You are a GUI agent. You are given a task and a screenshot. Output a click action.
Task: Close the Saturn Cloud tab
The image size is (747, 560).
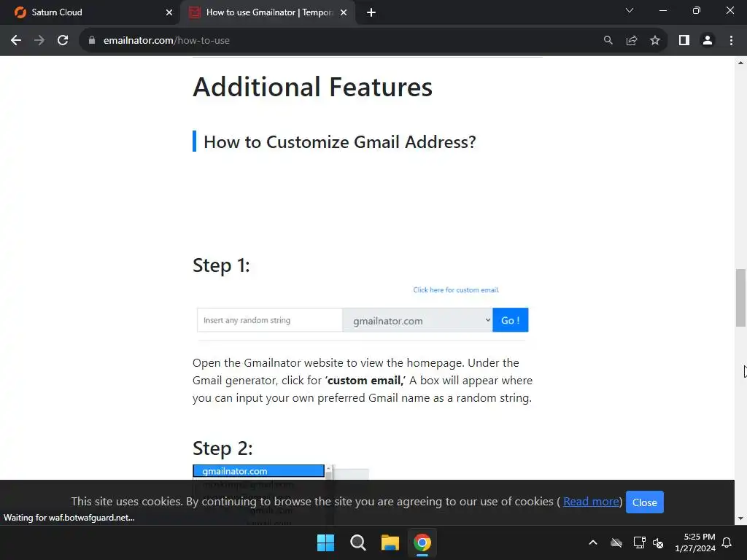coord(169,12)
